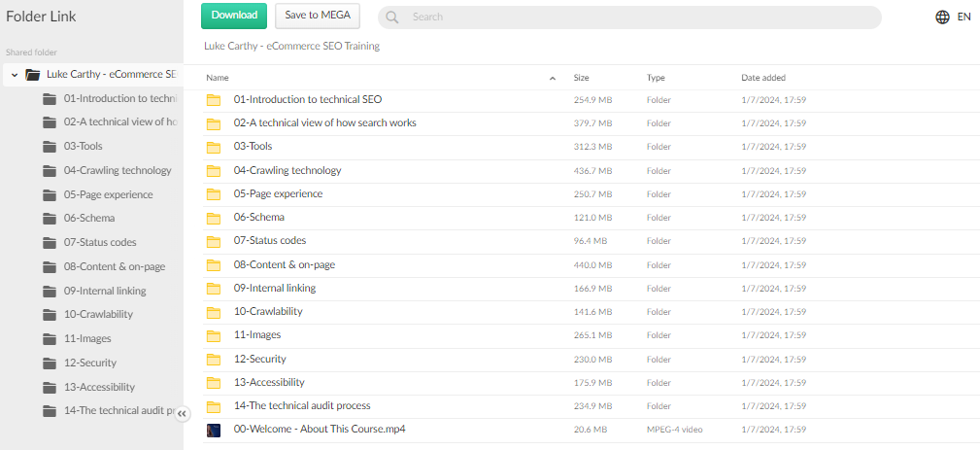Click the 96.4 MB size value
Viewport: 980px width, 450px height.
point(590,241)
